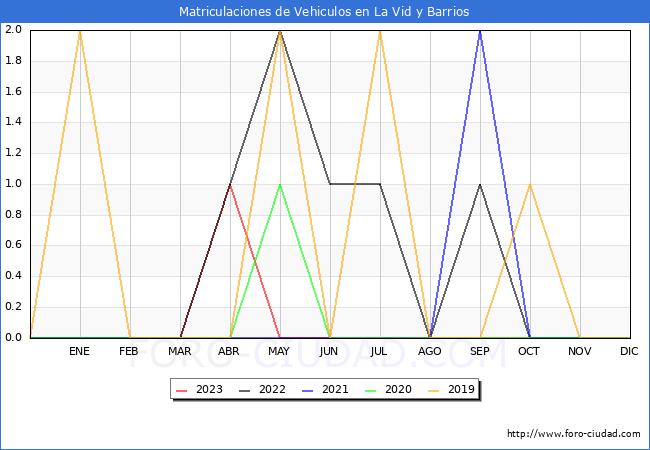Click the SEP month axis label
This screenshot has height=450, width=650.
(480, 351)
